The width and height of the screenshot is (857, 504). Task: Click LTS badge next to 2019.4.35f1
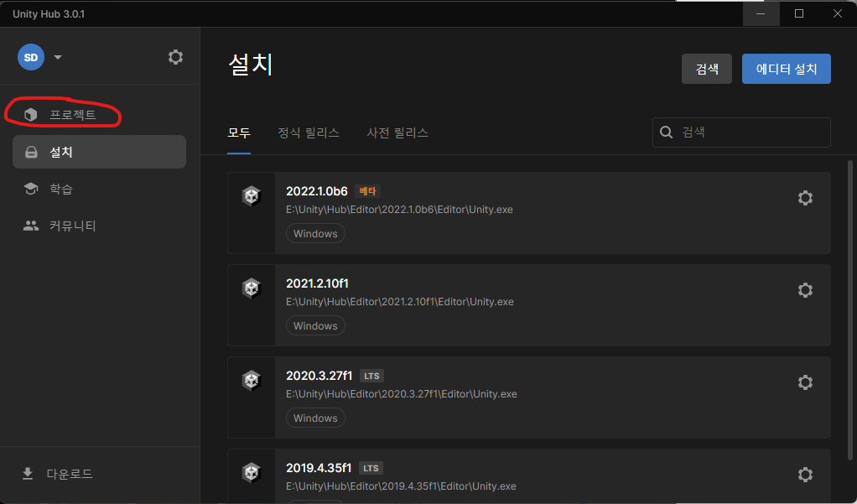[371, 469]
